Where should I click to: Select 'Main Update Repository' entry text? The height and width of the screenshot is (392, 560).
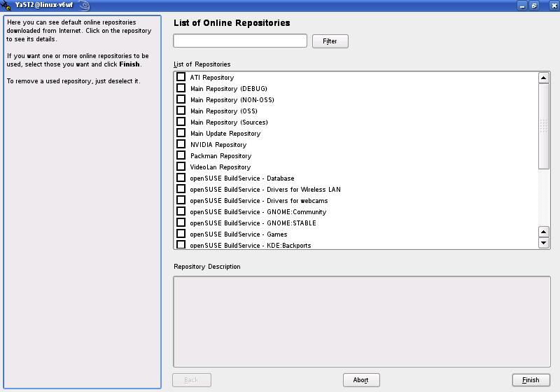(225, 134)
